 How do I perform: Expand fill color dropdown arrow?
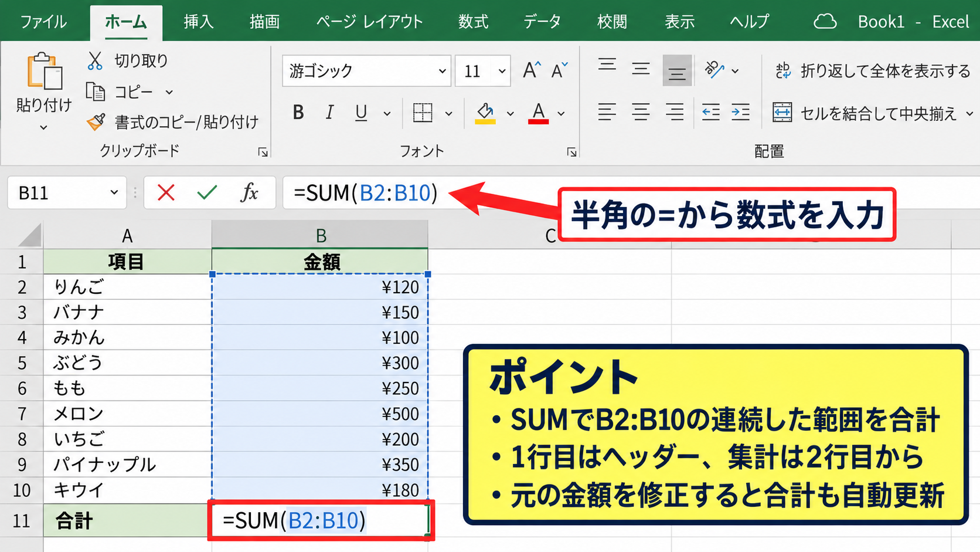pyautogui.click(x=510, y=113)
